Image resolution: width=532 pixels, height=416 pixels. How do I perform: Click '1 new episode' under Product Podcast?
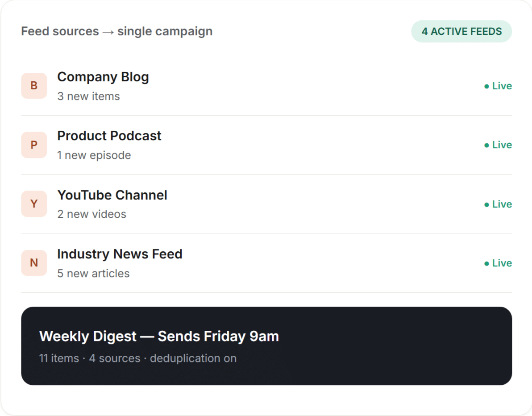(94, 155)
